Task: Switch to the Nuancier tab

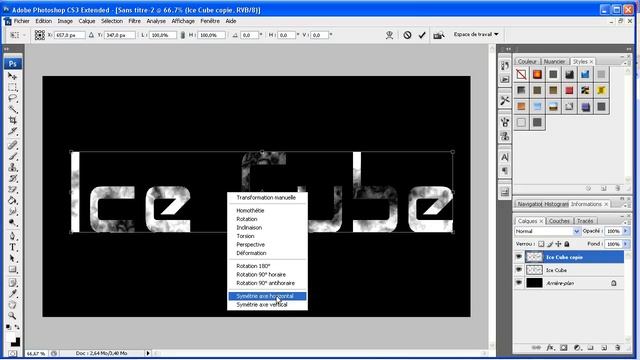Action: [554, 61]
